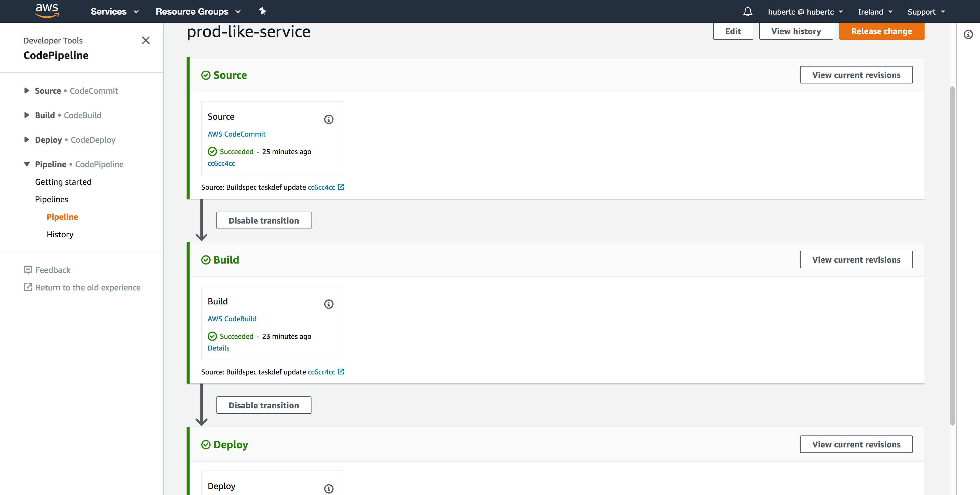The image size is (980, 495).
Task: Open the Pipelines list
Action: pyautogui.click(x=52, y=200)
